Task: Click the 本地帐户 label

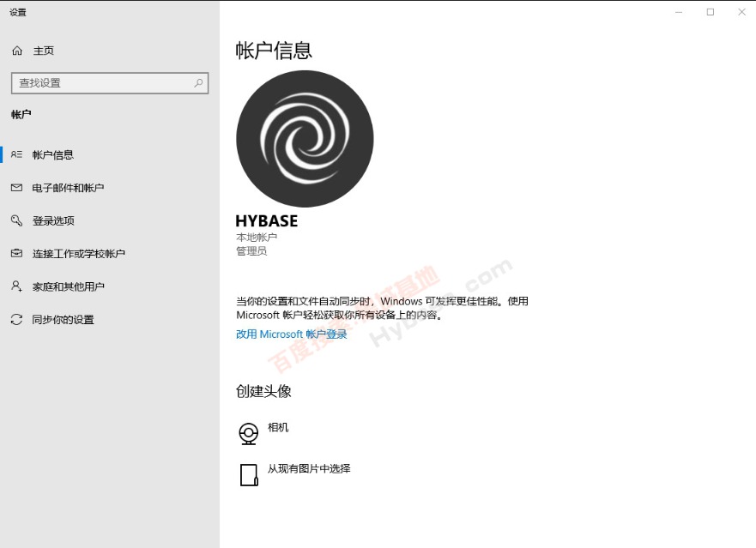Action: (257, 238)
